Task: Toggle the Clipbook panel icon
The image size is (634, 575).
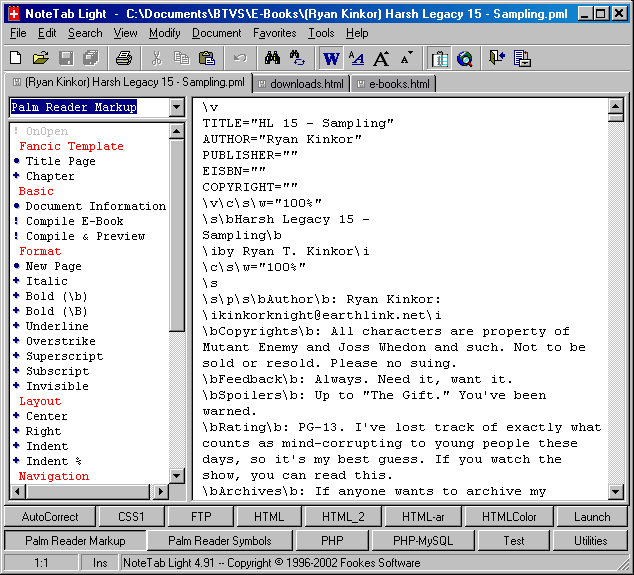Action: 440,59
